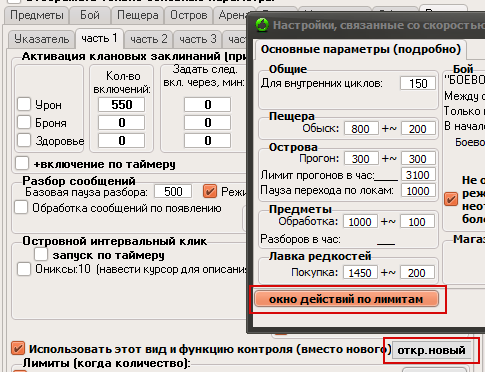
Task: Click the Обыск random deviation field 200
Action: 418,129
